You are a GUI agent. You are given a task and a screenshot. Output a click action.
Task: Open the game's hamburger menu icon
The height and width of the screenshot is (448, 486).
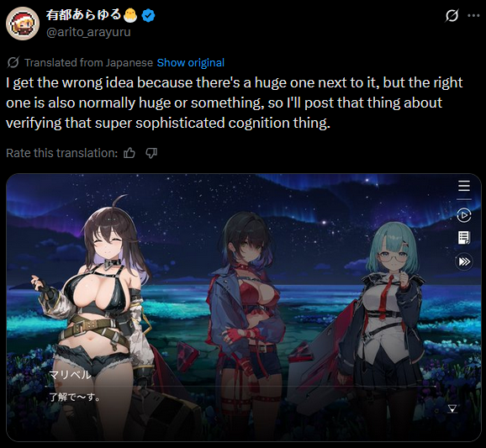[x=463, y=186]
